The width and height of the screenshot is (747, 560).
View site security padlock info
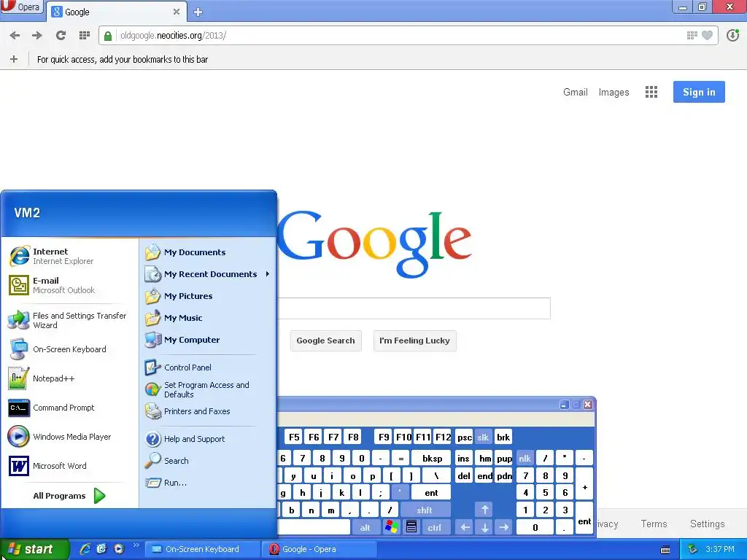[x=108, y=36]
